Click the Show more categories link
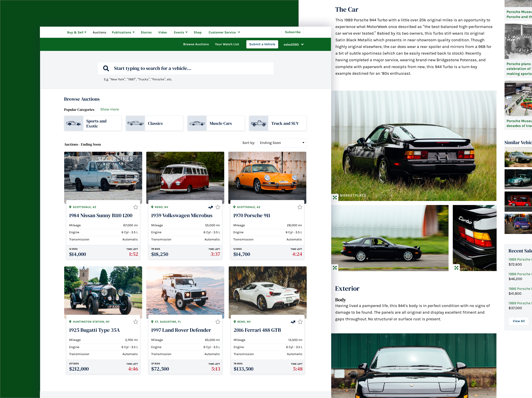Image resolution: width=532 pixels, height=398 pixels. (109, 109)
